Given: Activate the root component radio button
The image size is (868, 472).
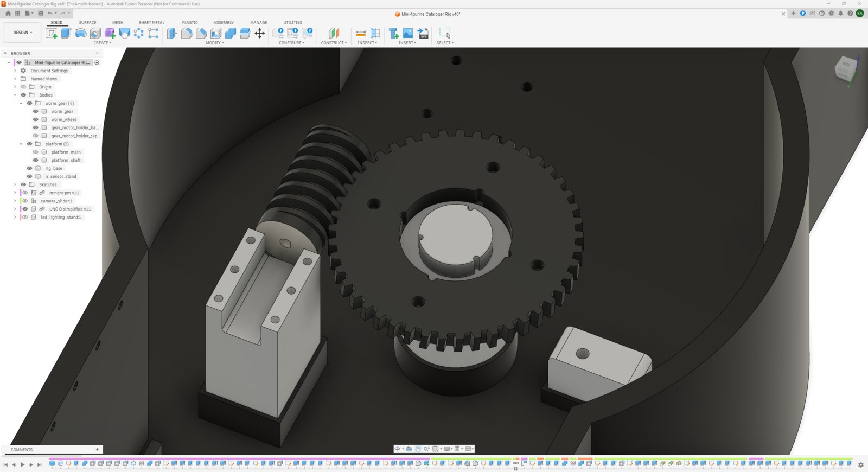Looking at the screenshot, I should pyautogui.click(x=97, y=62).
